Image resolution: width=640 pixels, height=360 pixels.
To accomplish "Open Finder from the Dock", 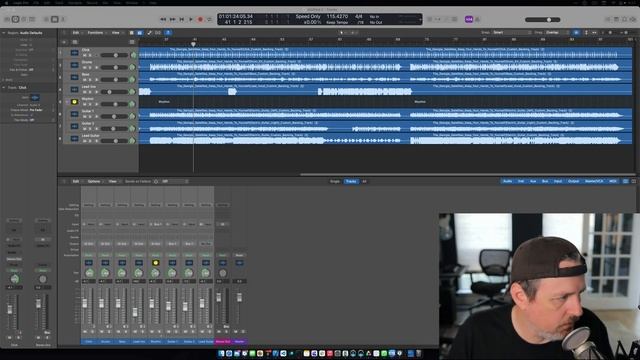I will pos(221,353).
